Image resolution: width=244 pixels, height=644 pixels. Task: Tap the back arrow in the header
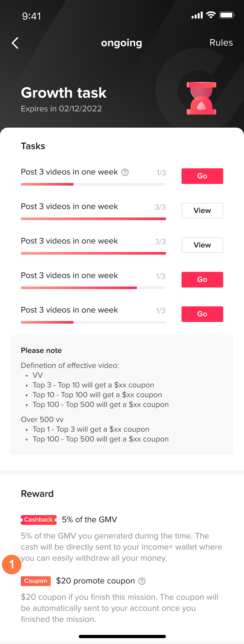(x=15, y=43)
